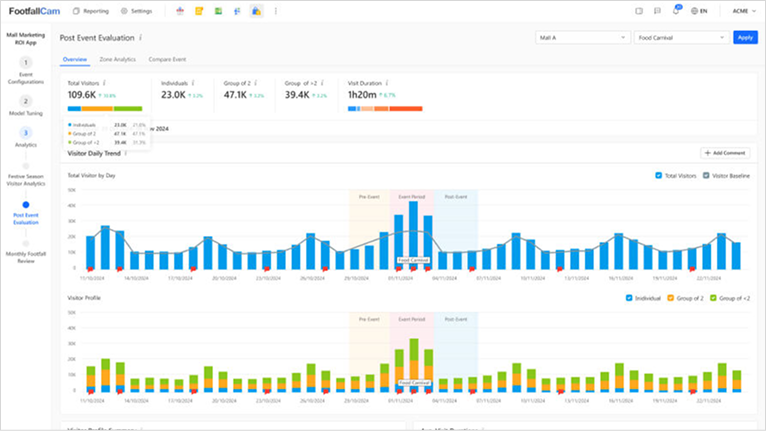Click the 47.1K Group of 2 value
This screenshot has height=431, width=766.
click(x=235, y=95)
